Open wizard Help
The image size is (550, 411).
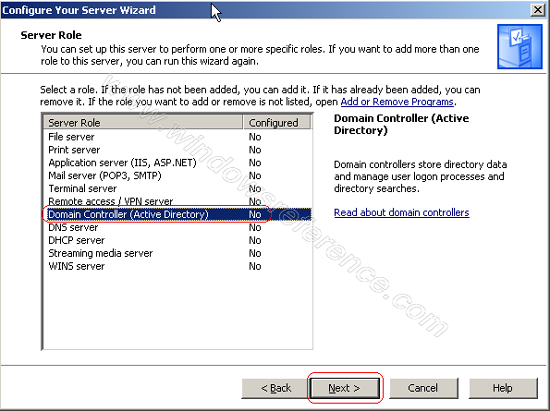503,388
